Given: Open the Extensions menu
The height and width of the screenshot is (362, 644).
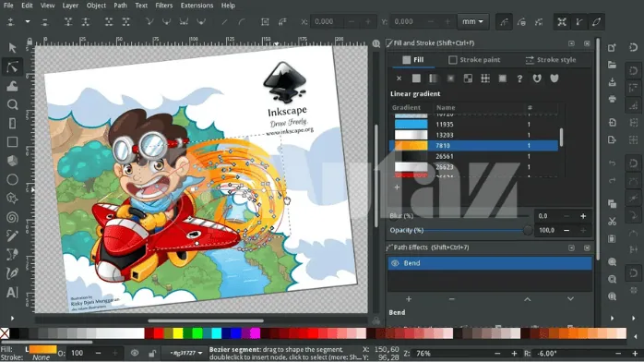Looking at the screenshot, I should coord(197,6).
